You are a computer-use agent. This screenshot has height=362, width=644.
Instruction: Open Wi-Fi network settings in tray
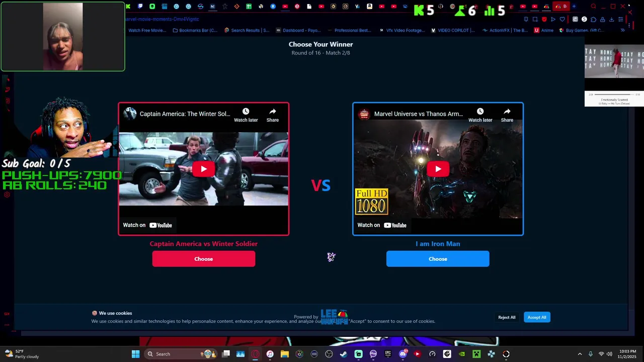[x=601, y=354]
